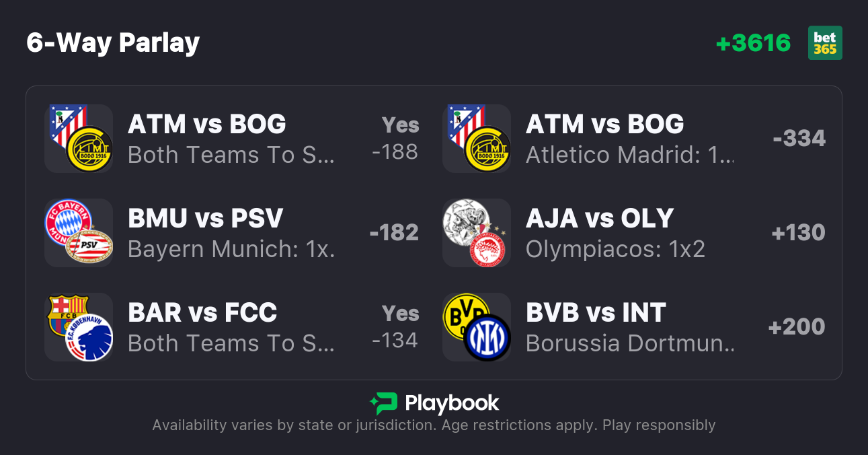
Task: Click the +3616 parlay odds
Action: [753, 43]
